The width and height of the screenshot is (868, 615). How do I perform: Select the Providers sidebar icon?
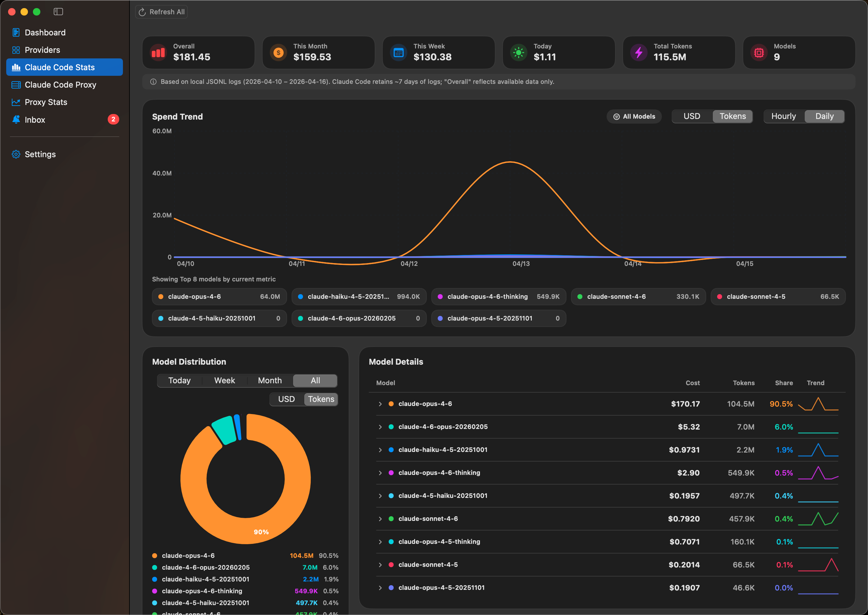click(x=16, y=50)
